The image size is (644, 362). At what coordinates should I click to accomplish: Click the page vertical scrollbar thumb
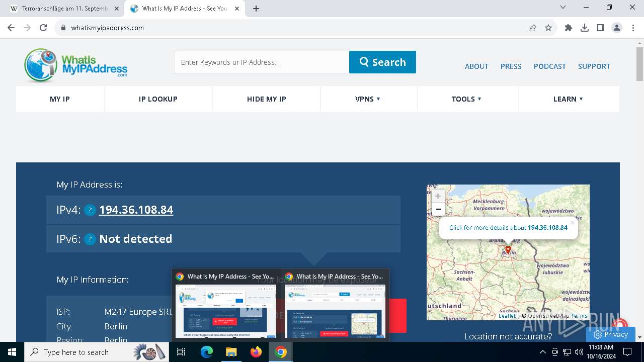(x=639, y=64)
